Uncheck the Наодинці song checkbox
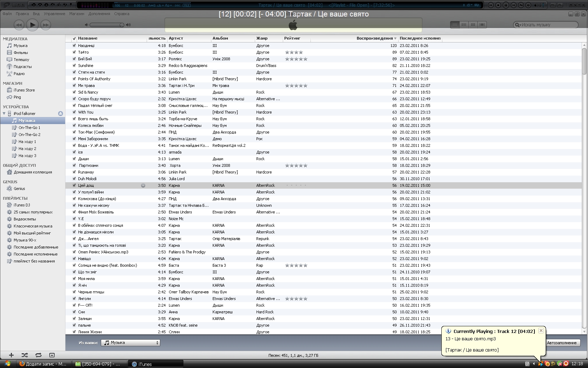This screenshot has width=588, height=368. click(x=74, y=46)
